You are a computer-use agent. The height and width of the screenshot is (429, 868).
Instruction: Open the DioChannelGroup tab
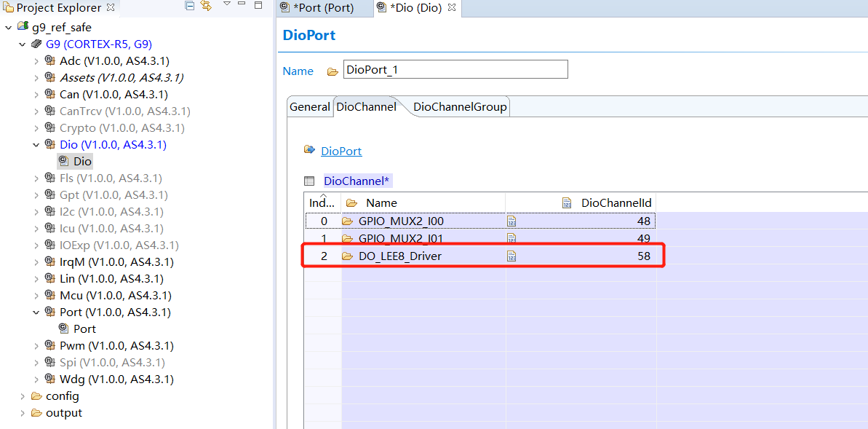[x=460, y=107]
